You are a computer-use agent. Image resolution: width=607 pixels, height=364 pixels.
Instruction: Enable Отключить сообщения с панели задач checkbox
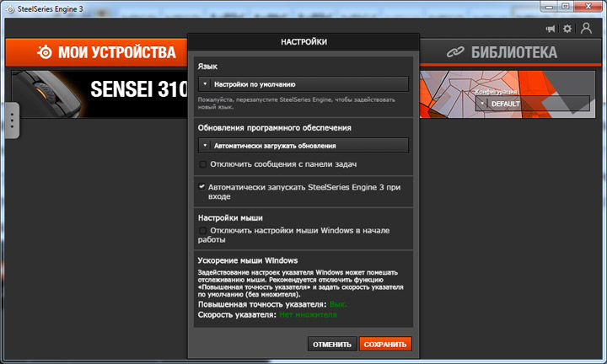pyautogui.click(x=202, y=164)
